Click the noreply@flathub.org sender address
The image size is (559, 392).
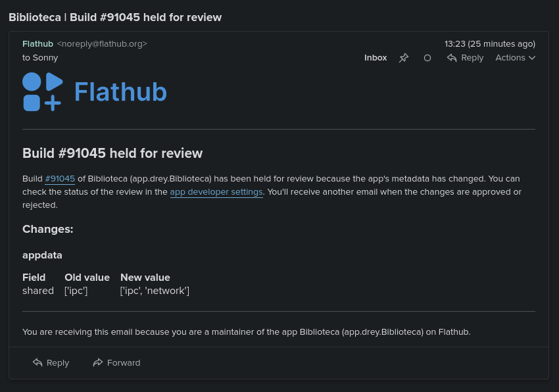102,44
